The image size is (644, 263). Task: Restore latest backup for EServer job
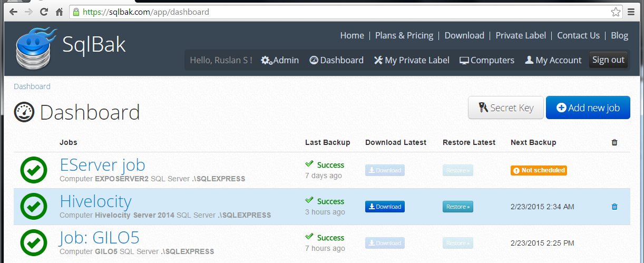point(458,170)
